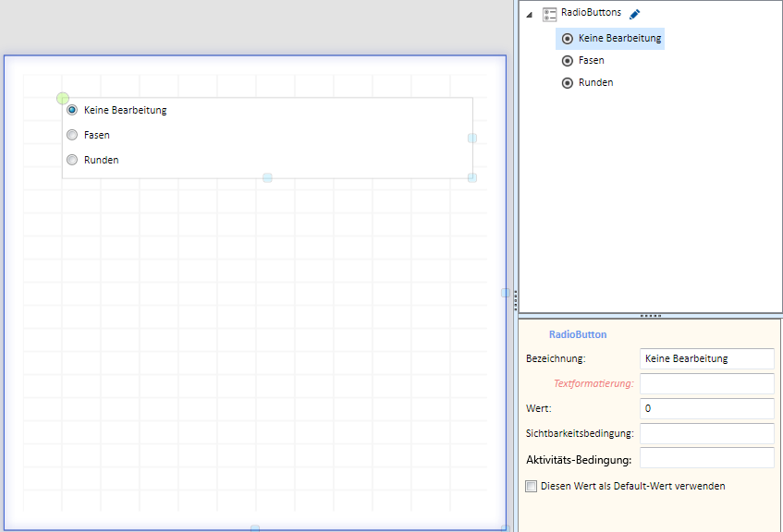Viewport: 783px width, 532px height.
Task: Click bottom-center handle of radio group box
Action: (267, 177)
